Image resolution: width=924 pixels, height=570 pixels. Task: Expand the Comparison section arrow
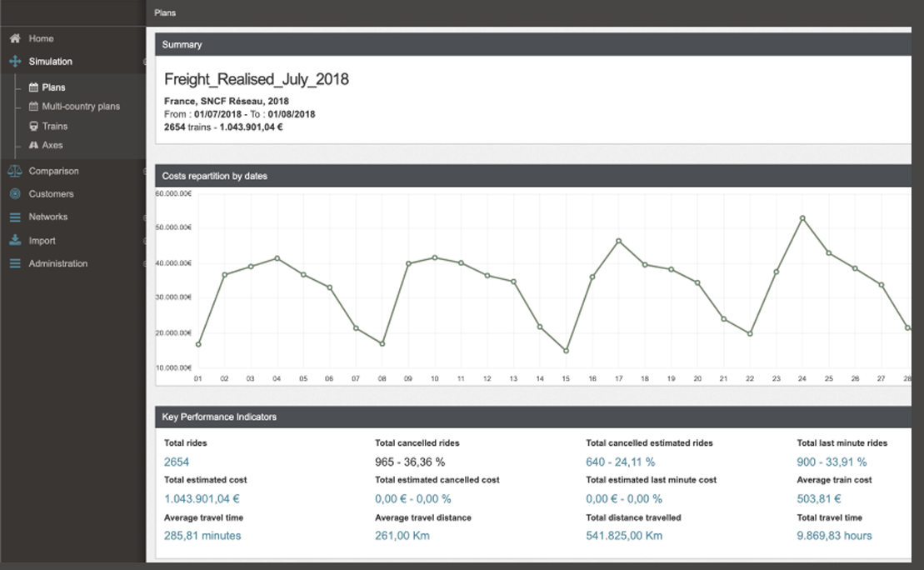pyautogui.click(x=144, y=171)
